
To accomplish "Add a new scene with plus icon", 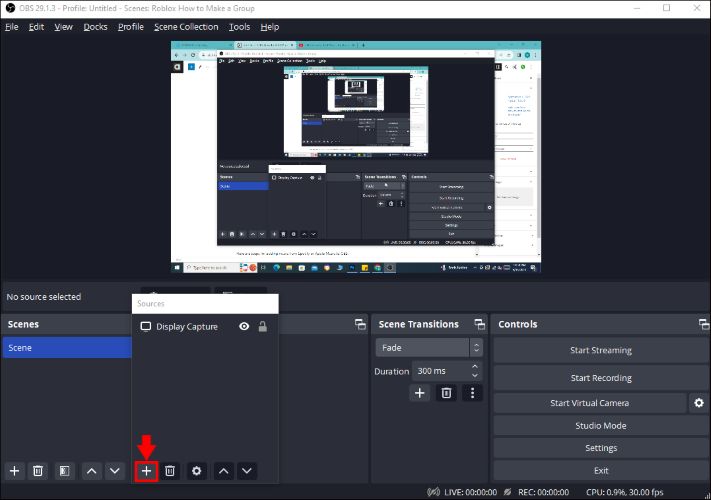I will [14, 470].
